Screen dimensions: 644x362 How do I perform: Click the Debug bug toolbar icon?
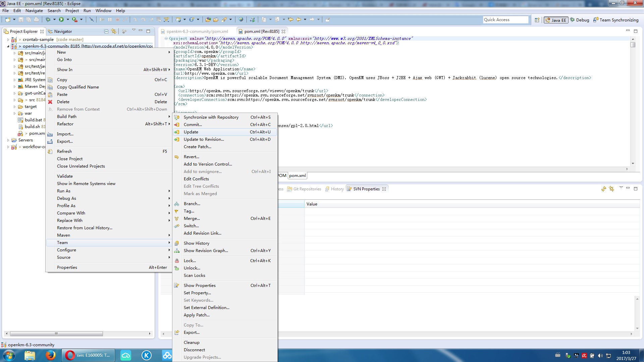click(x=48, y=20)
